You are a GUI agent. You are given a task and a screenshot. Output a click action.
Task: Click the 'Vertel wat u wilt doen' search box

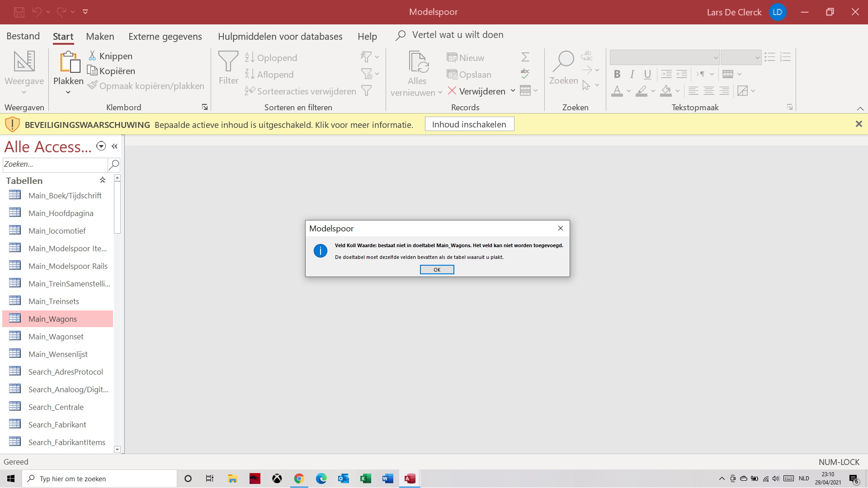coord(458,35)
